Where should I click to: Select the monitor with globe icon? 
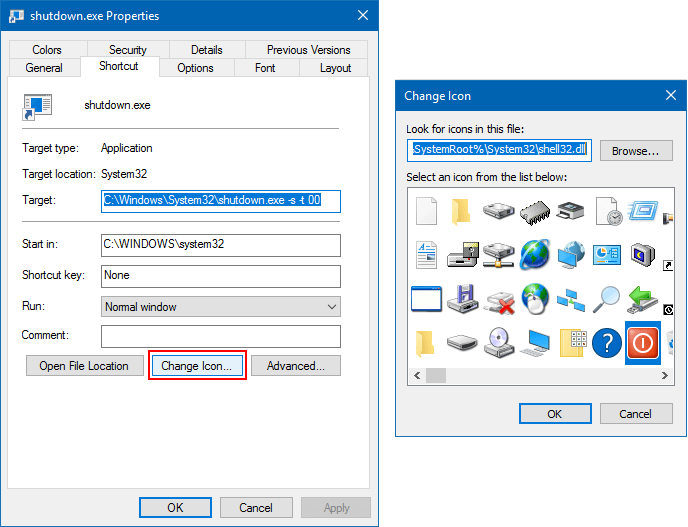tap(571, 255)
